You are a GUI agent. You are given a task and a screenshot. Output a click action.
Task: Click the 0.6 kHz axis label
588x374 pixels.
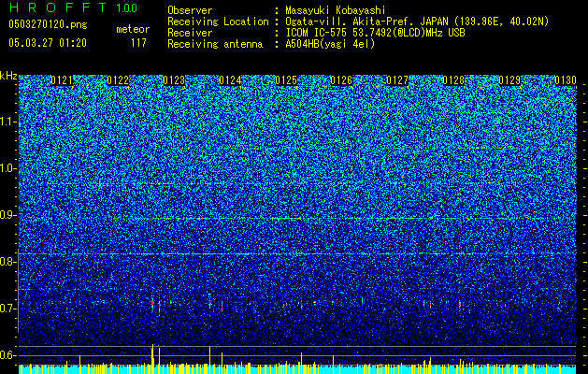click(8, 355)
